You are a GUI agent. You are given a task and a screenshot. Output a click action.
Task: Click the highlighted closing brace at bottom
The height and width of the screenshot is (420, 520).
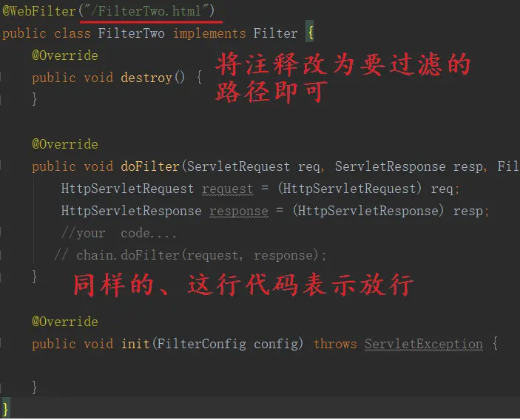coord(5,408)
